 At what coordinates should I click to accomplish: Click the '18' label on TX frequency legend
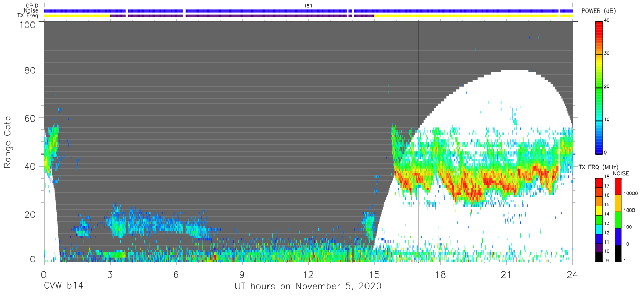[x=607, y=177]
